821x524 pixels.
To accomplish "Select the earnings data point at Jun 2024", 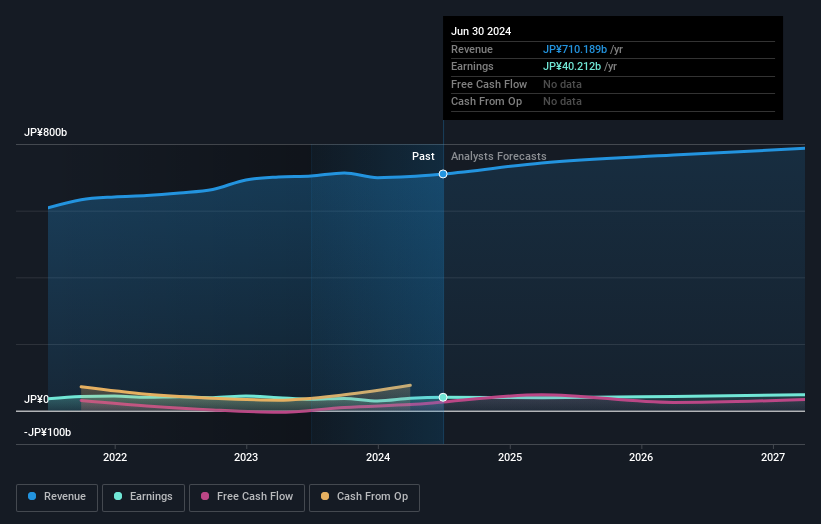I will [x=443, y=397].
